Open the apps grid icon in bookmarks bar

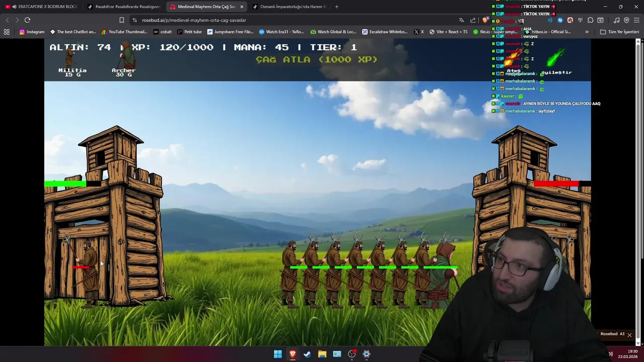point(7,32)
